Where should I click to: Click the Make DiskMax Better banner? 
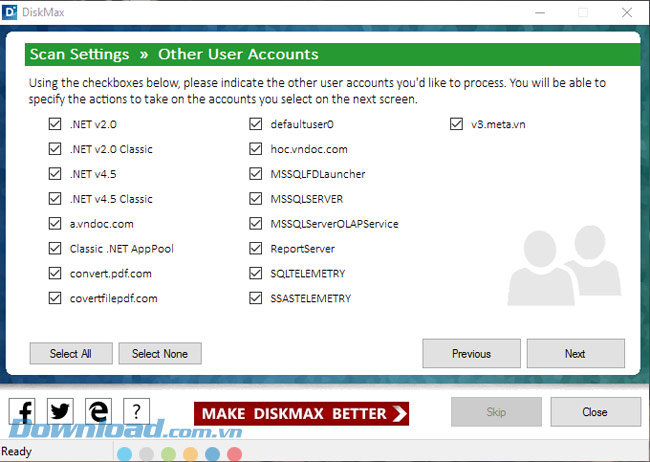pos(301,413)
